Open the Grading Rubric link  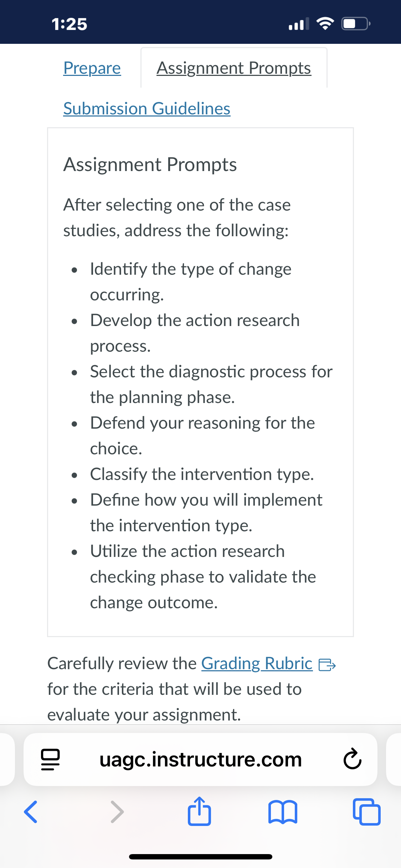[x=257, y=663]
